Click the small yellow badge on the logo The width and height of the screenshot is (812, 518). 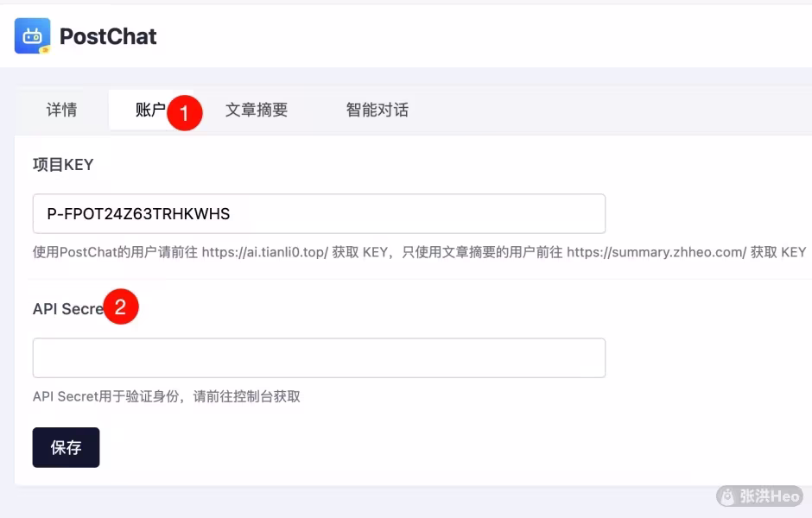[x=46, y=50]
